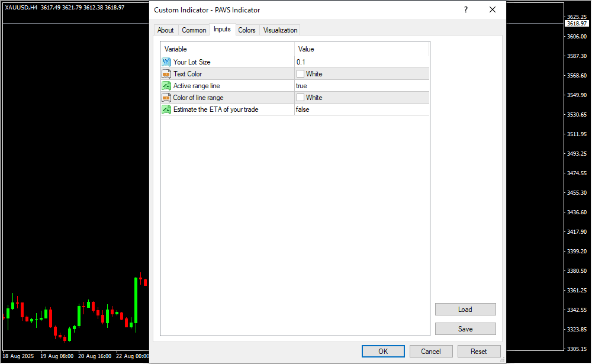Open the Common tab
Viewport: 592px width, 364px height.
click(x=194, y=30)
